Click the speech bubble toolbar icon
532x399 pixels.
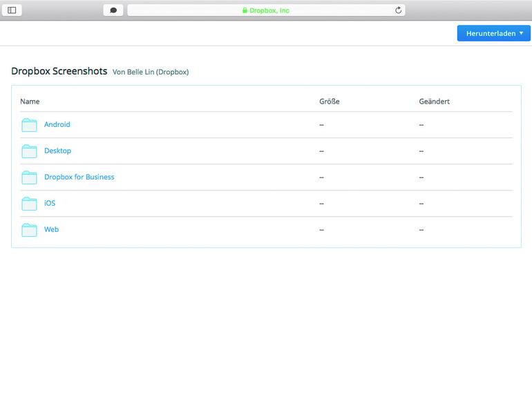(113, 10)
